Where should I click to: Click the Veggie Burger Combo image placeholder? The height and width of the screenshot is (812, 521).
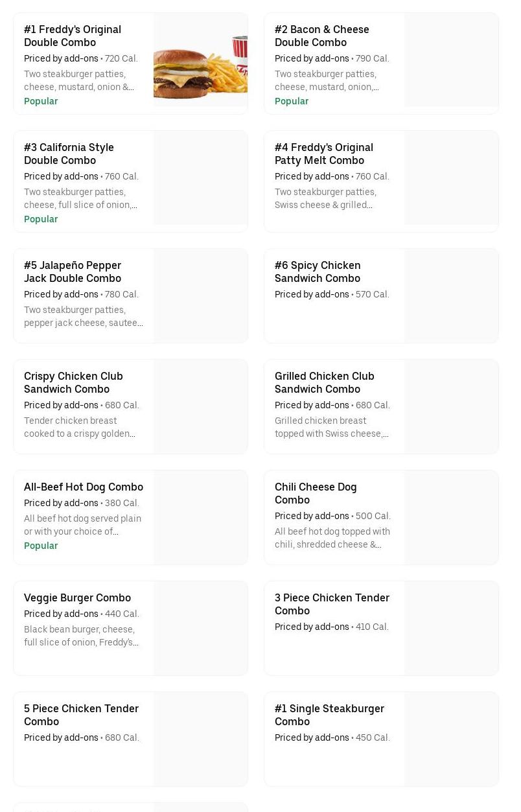click(200, 629)
